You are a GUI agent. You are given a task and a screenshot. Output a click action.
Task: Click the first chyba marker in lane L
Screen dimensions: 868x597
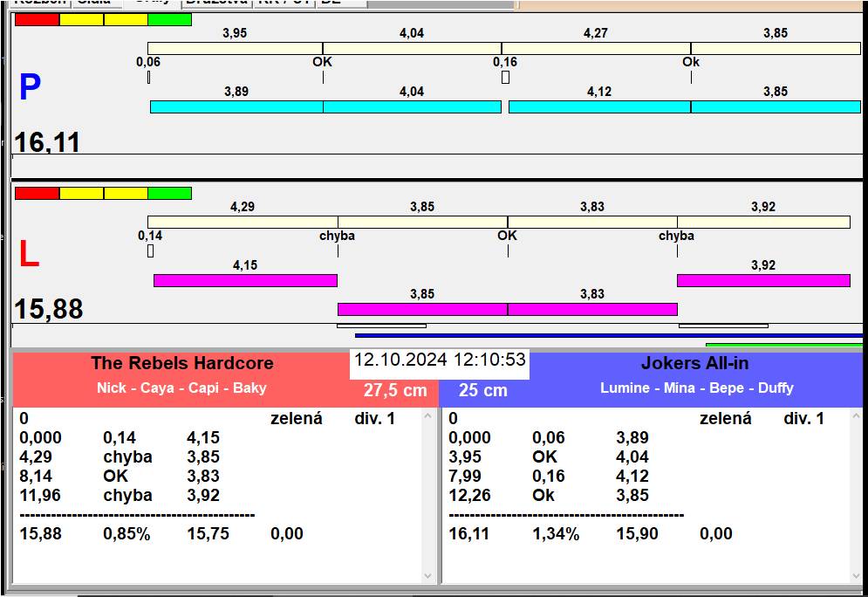tap(337, 236)
